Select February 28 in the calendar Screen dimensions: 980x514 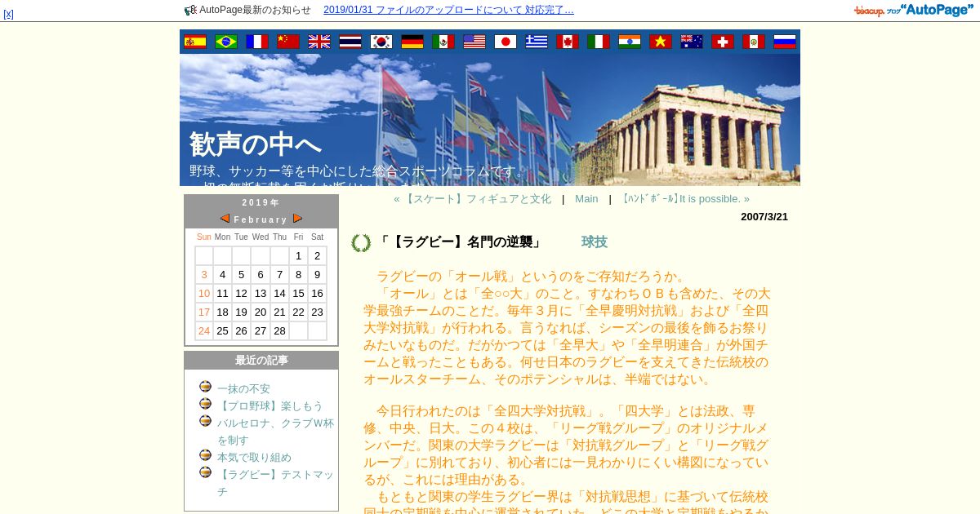point(279,331)
